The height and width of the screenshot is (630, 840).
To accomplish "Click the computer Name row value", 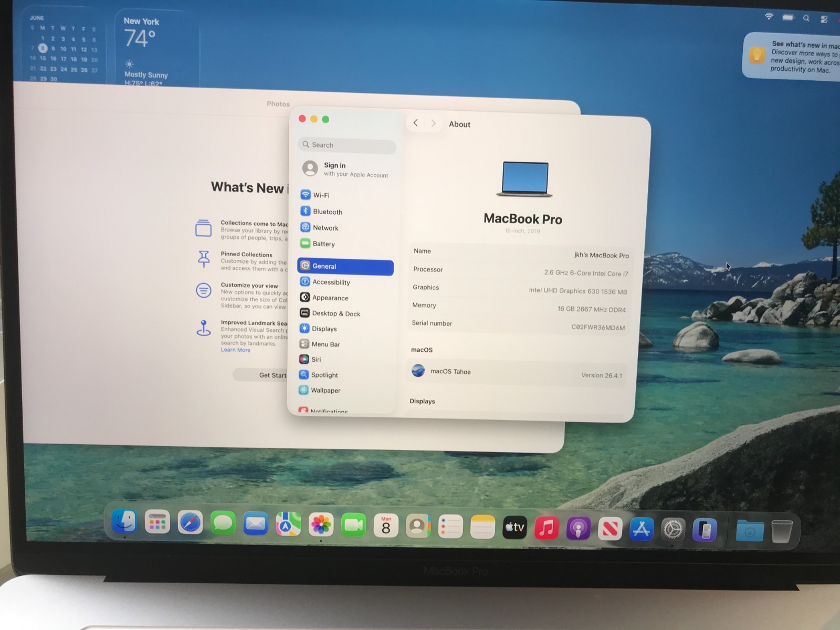I will point(601,255).
